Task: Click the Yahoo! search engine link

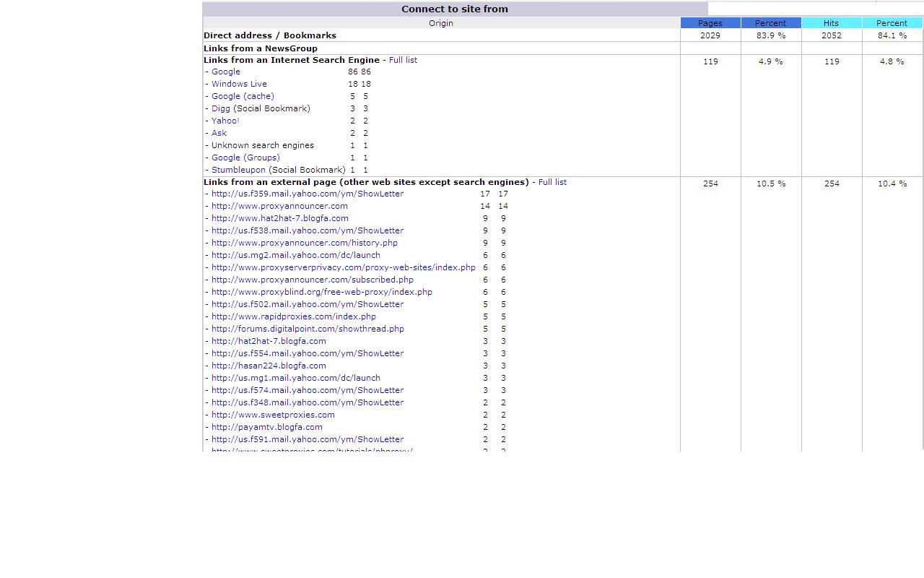Action: (x=225, y=121)
